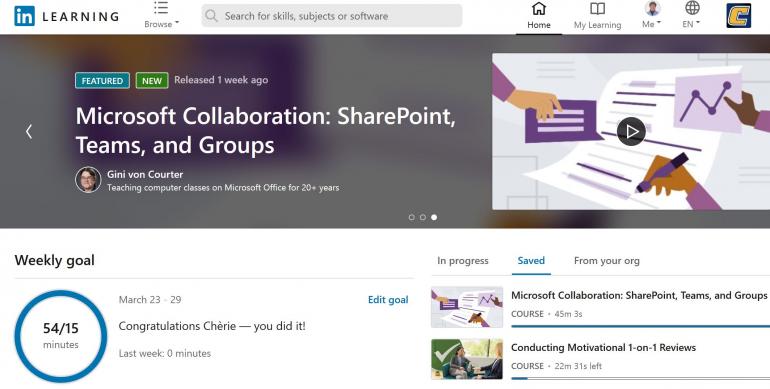Viewport: 770px width, 389px height.
Task: Switch to In progress tab
Action: [x=463, y=261]
